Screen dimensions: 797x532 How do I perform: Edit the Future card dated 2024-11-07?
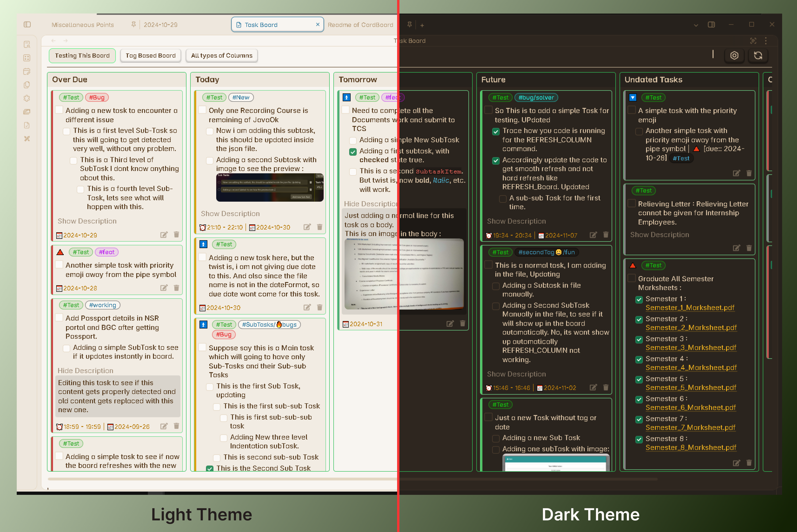pos(593,235)
